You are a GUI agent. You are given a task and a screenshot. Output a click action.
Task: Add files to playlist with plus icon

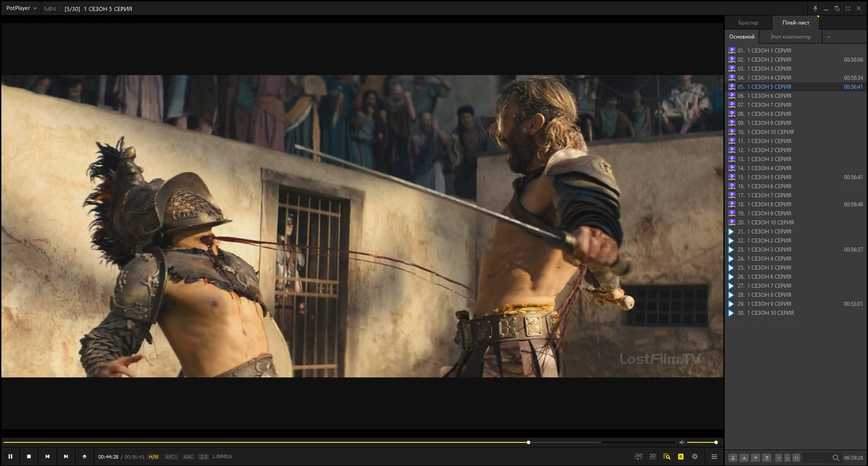tap(778, 458)
